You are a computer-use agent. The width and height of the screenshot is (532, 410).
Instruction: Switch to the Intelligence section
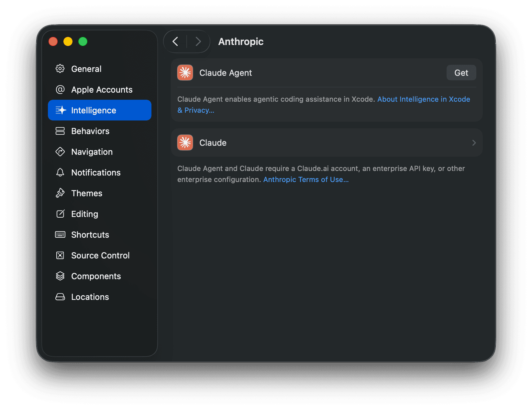(94, 110)
